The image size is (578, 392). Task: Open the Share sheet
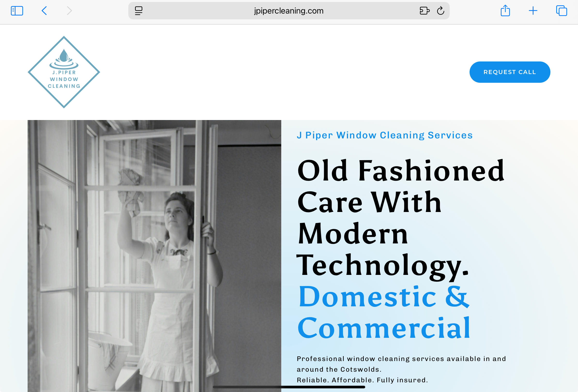click(505, 11)
